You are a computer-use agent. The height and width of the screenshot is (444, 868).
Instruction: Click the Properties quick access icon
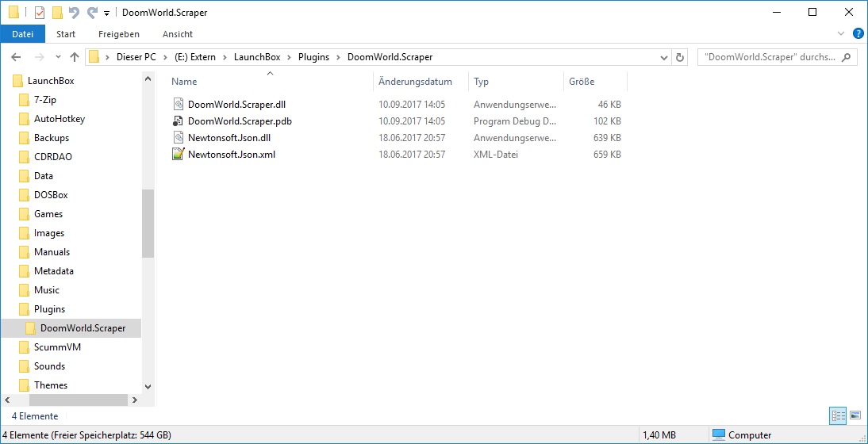[x=40, y=12]
